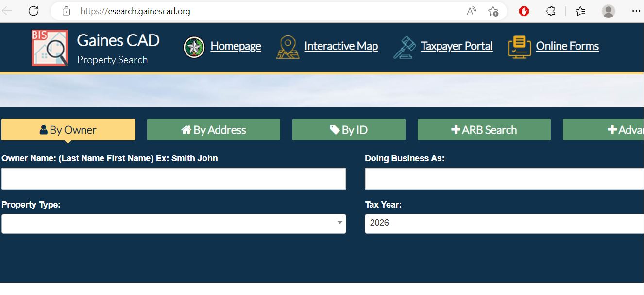
Task: Expand the Property Type dropdown
Action: [x=174, y=224]
